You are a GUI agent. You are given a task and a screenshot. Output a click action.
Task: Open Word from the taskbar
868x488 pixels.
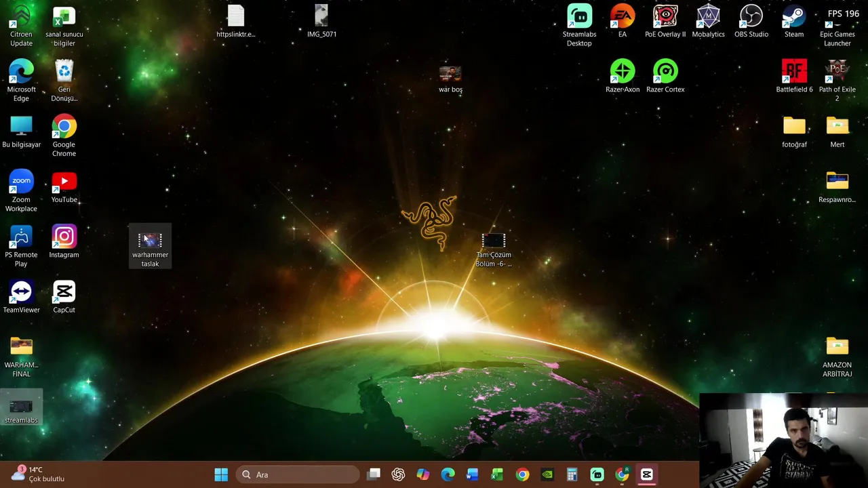[473, 474]
